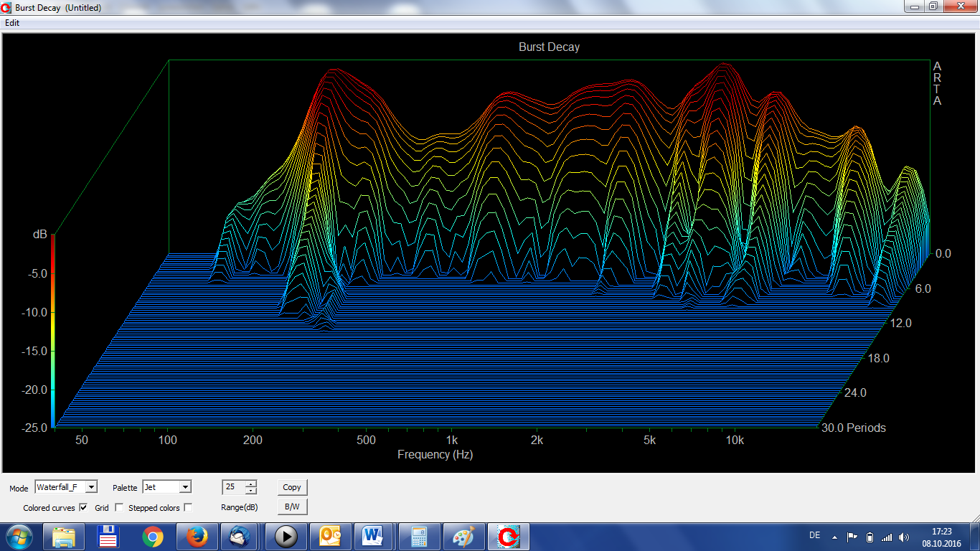
Task: Open the Windows Start menu
Action: coord(19,536)
